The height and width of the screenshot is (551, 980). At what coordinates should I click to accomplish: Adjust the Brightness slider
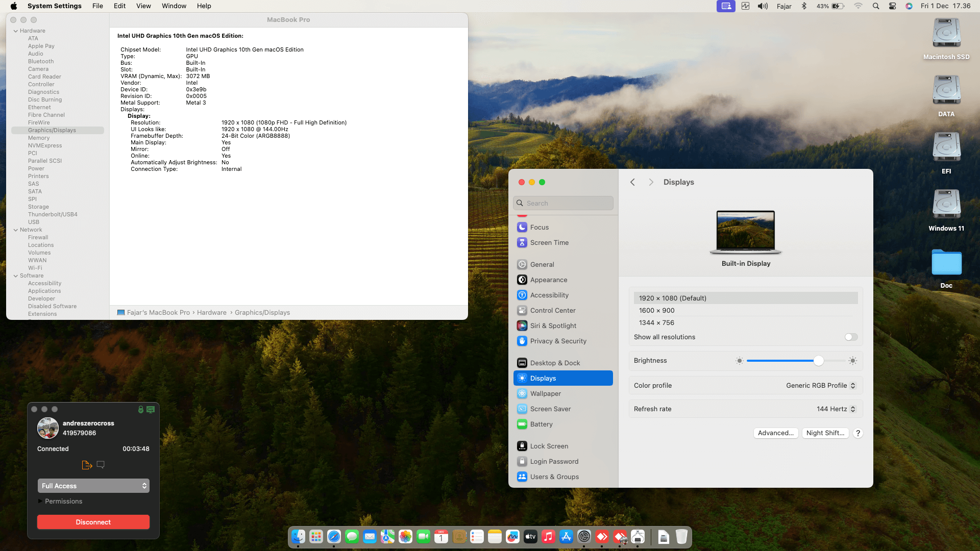[x=818, y=361]
